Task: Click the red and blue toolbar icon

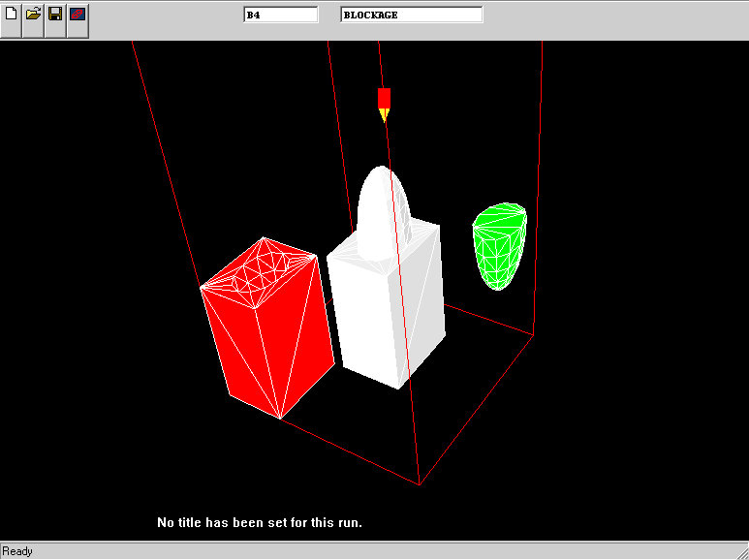Action: [x=78, y=15]
